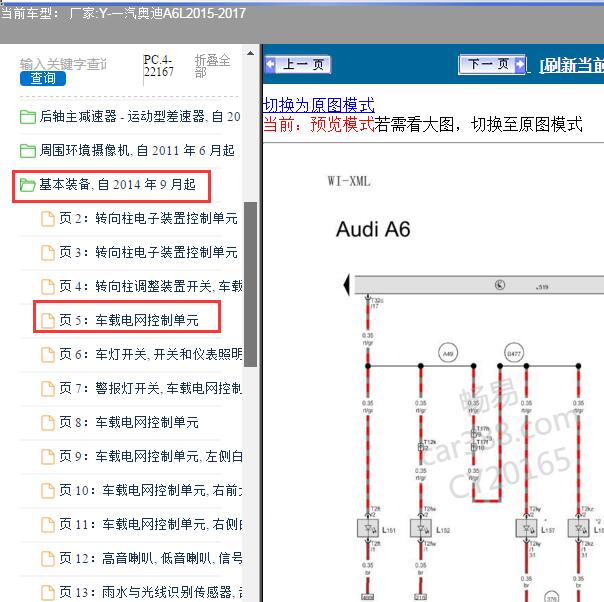Viewport: 604px width, 602px height.
Task: Click document icon of 页 2
Action: coord(48,219)
